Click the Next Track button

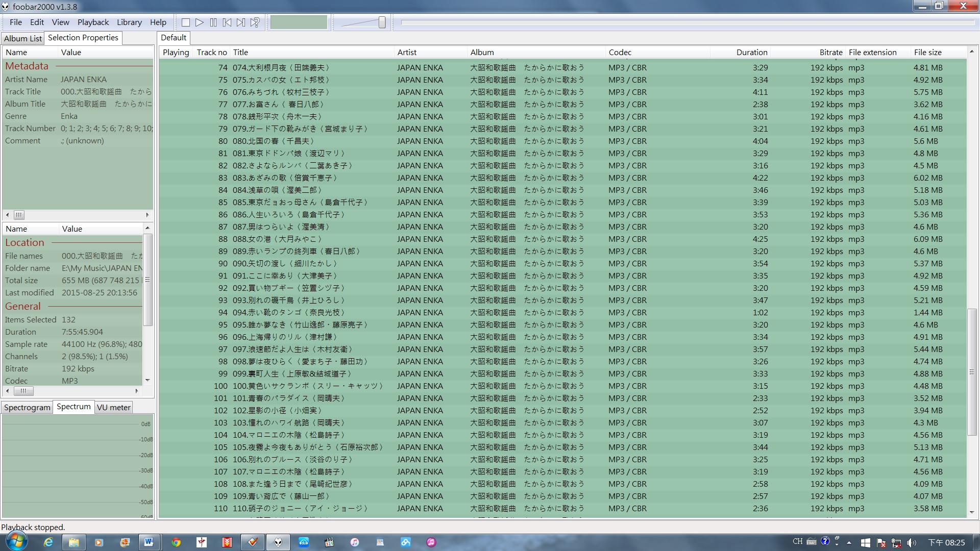click(x=240, y=23)
